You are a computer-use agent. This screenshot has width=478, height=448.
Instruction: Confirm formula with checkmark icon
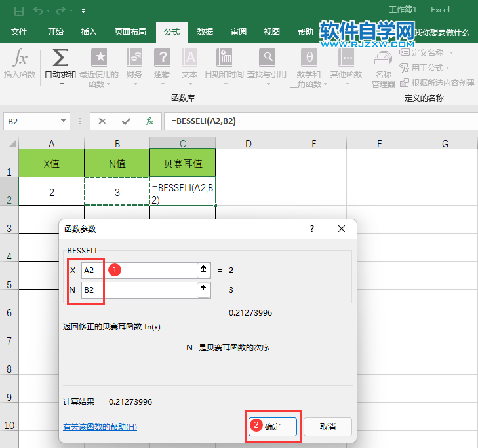(x=126, y=121)
